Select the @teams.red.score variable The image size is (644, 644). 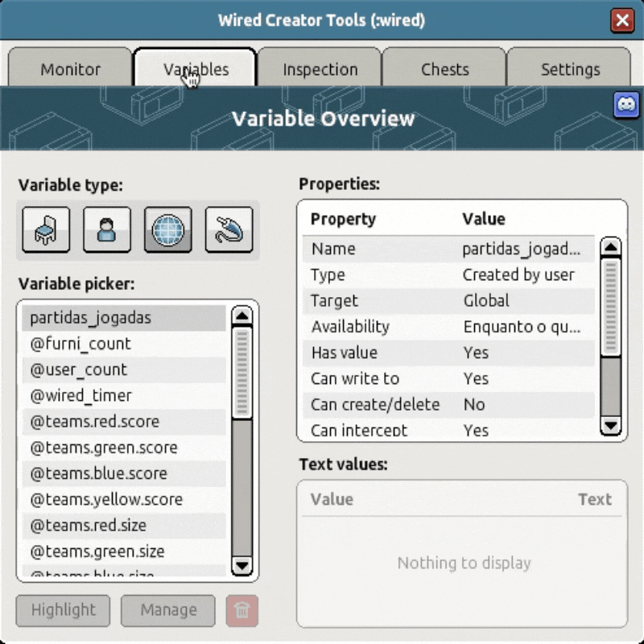point(124,422)
